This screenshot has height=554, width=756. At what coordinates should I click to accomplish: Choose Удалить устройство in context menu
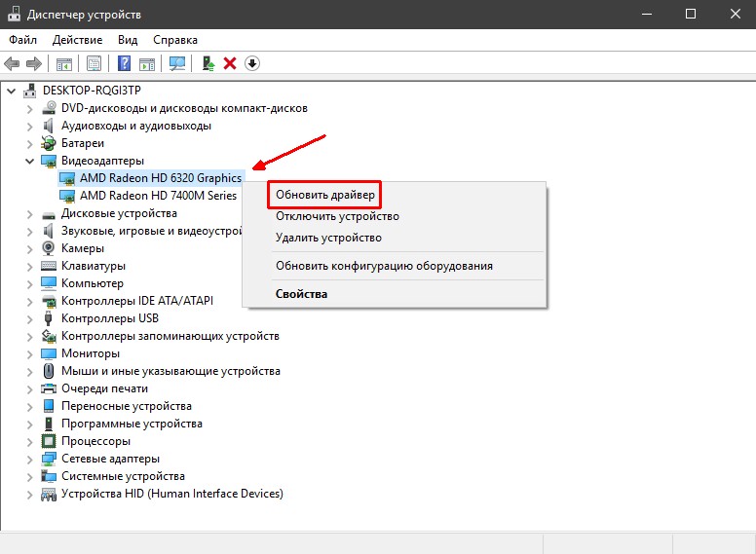tap(328, 238)
